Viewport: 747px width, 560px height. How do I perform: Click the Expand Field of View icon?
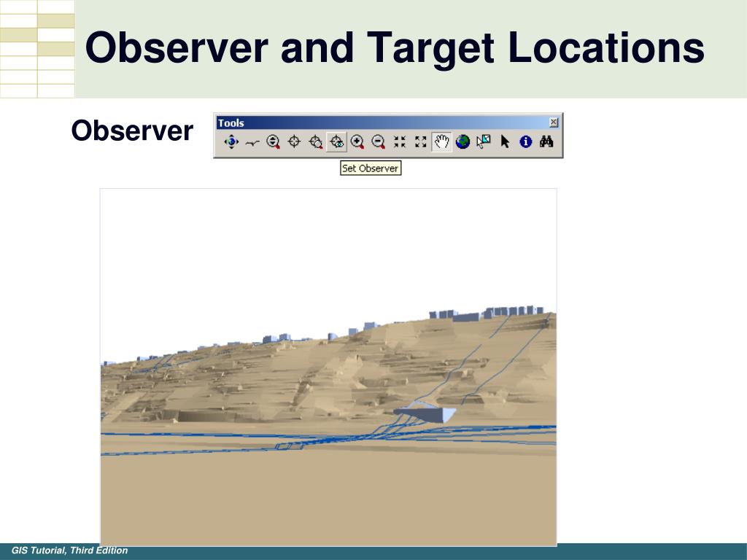point(421,141)
